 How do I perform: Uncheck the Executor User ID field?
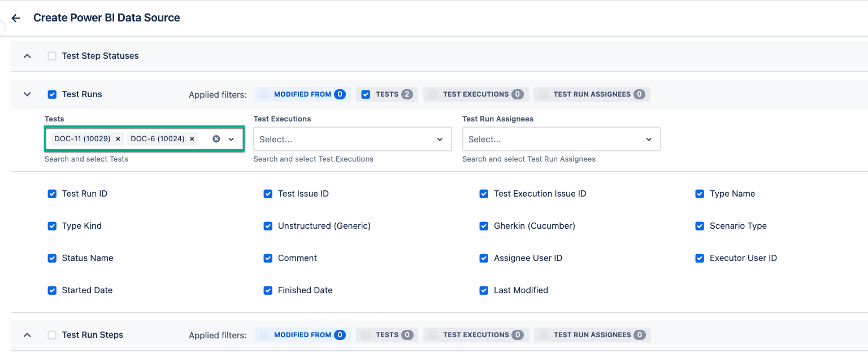coord(699,258)
